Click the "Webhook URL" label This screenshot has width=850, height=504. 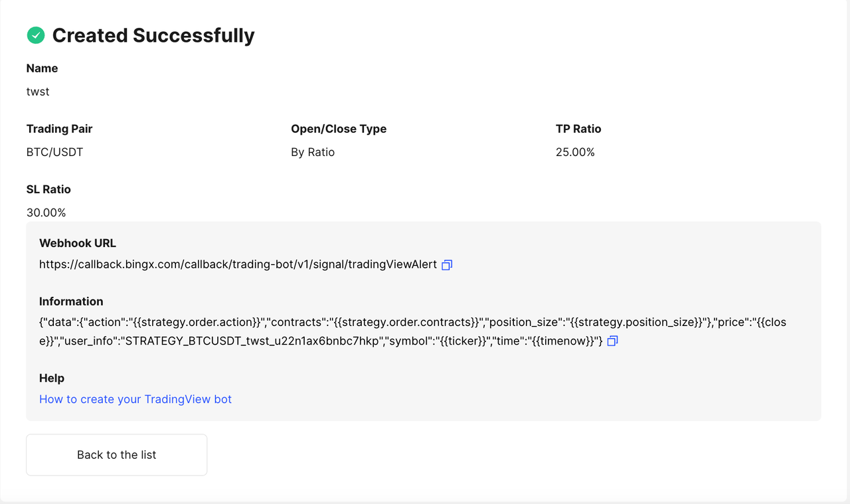pos(78,243)
